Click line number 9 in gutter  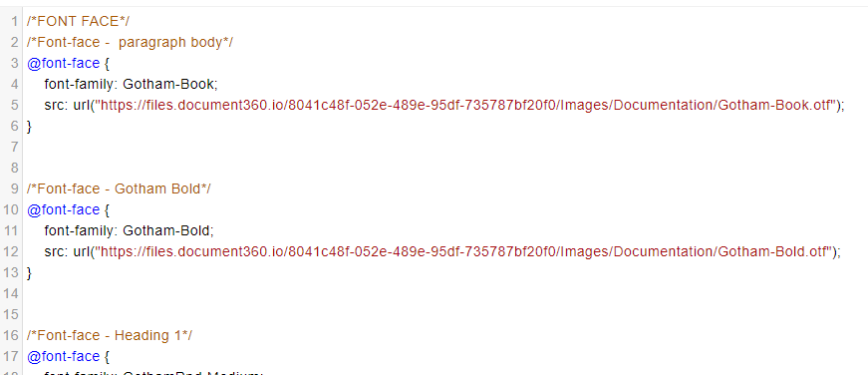pyautogui.click(x=14, y=188)
